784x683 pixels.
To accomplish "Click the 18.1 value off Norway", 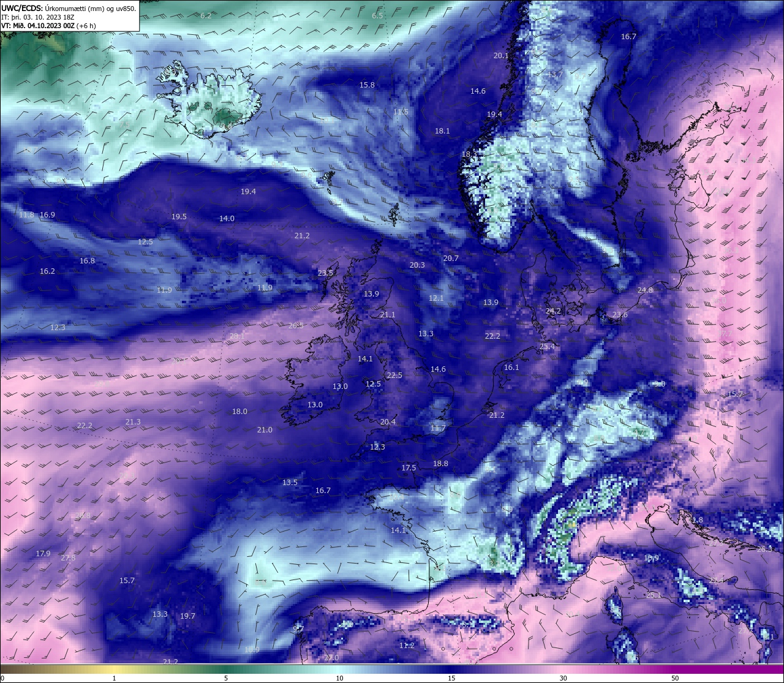I will tap(442, 131).
